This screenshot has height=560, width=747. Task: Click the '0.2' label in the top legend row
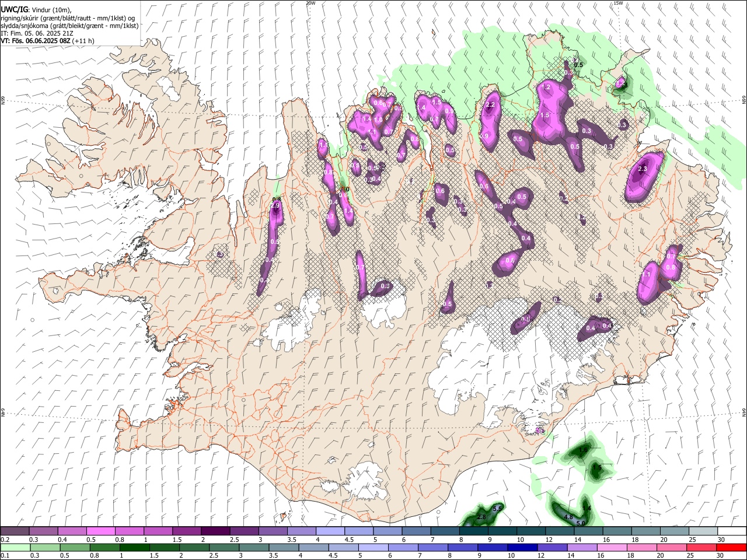tap(5, 540)
